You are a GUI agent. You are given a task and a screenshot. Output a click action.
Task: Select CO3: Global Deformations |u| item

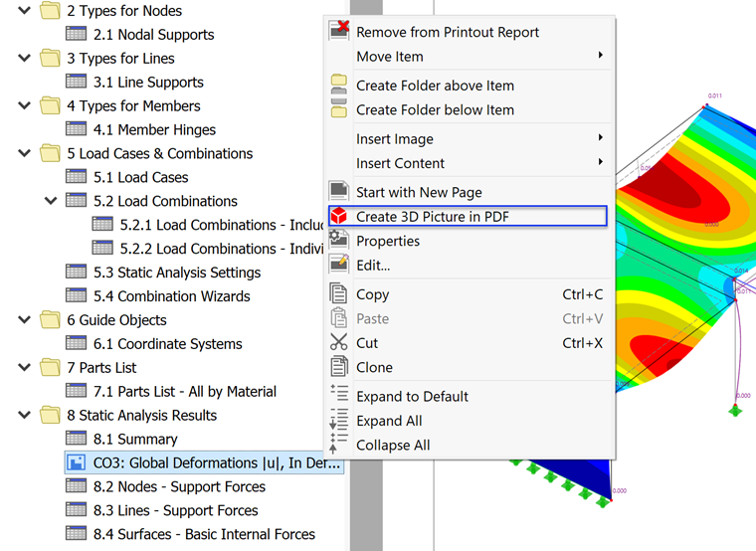[x=205, y=462]
